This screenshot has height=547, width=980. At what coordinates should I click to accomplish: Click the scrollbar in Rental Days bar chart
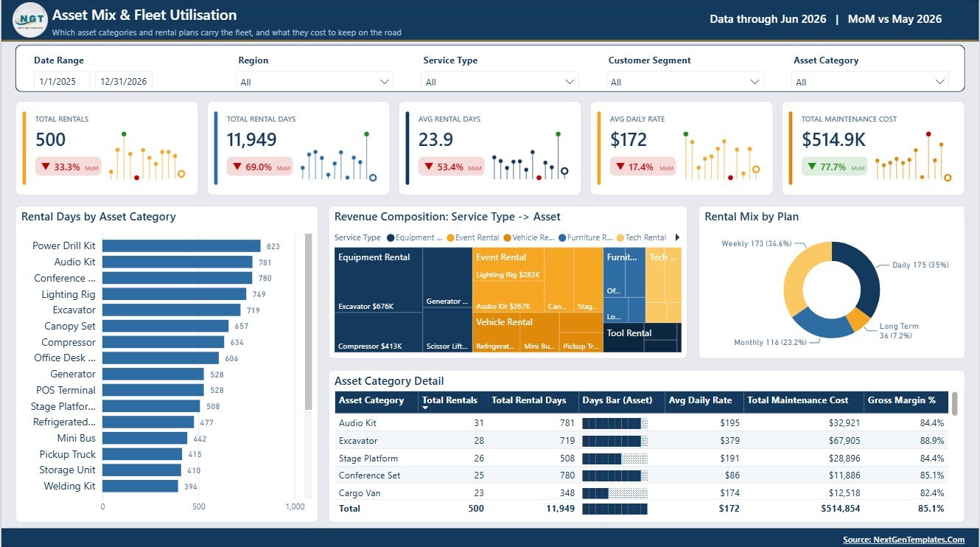point(308,321)
